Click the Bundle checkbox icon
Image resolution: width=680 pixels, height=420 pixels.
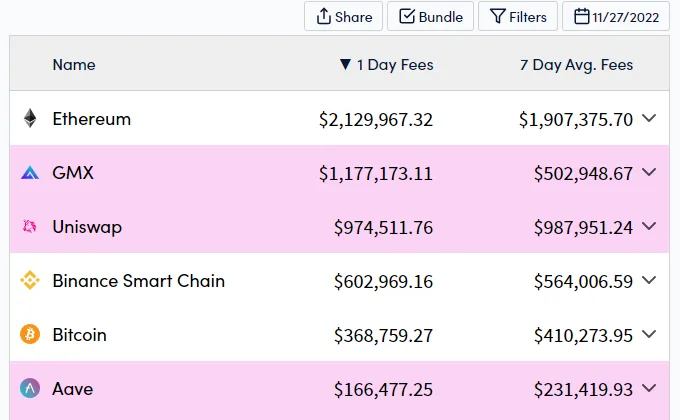coord(407,16)
